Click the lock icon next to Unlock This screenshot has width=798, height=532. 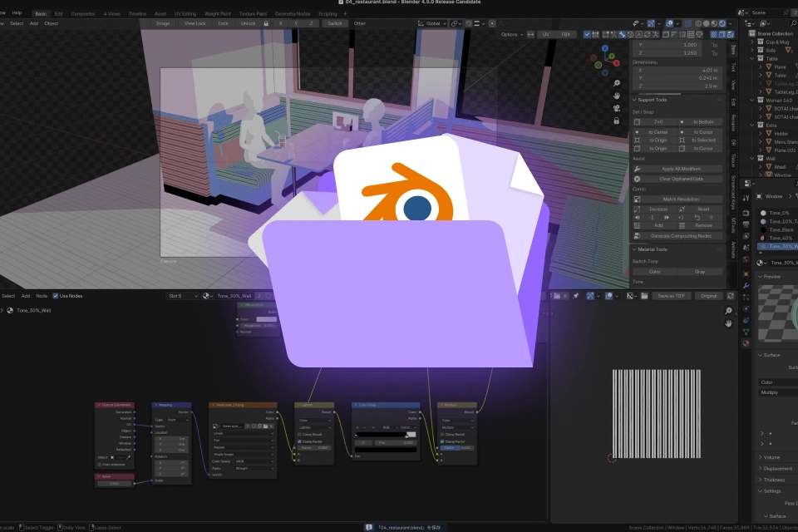(x=266, y=23)
